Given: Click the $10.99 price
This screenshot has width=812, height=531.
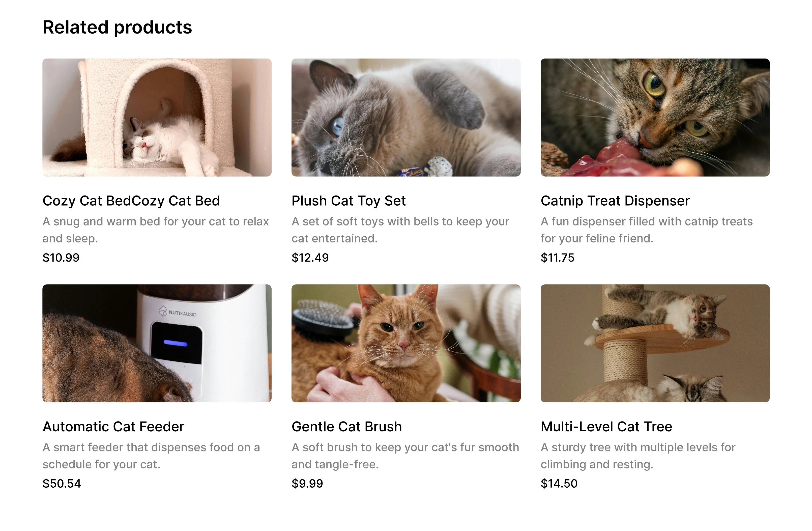Looking at the screenshot, I should pos(61,258).
